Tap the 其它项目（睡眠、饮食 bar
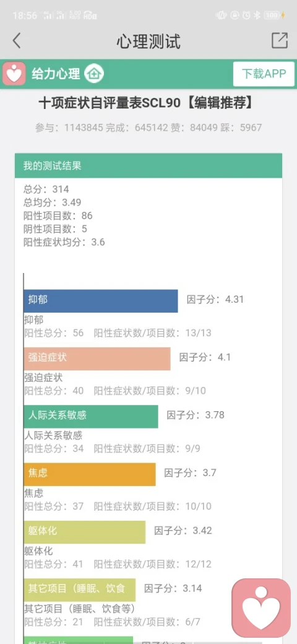 [x=80, y=590]
